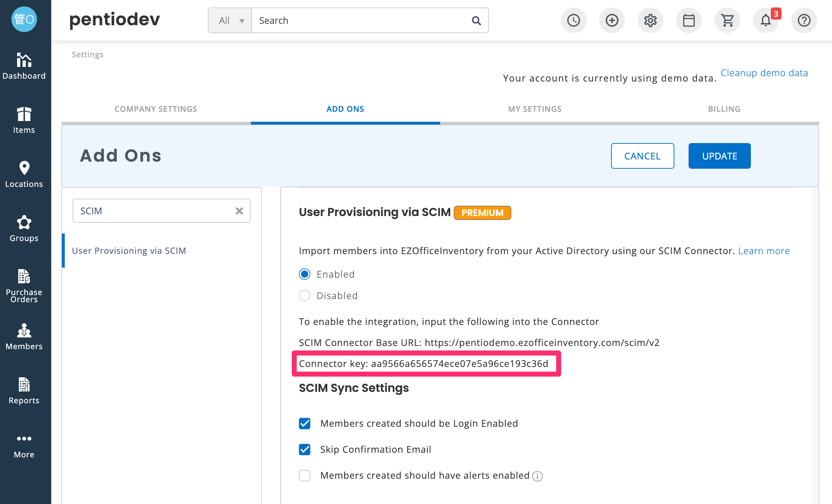
Task: Open the Members section
Action: tap(24, 337)
